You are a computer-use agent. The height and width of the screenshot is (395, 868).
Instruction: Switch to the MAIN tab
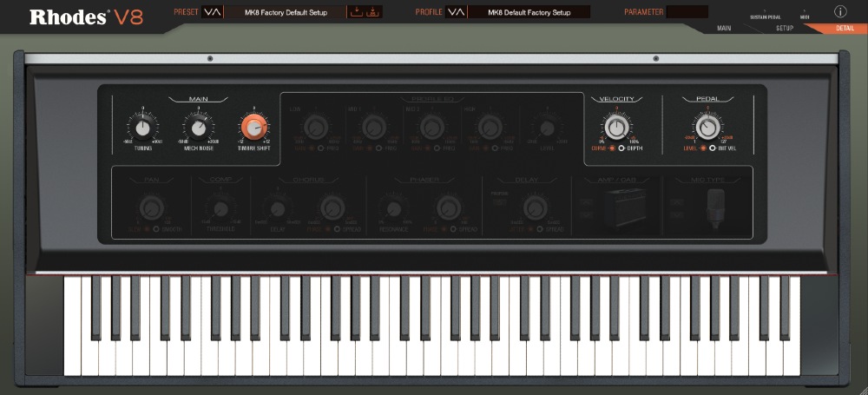[x=724, y=29]
